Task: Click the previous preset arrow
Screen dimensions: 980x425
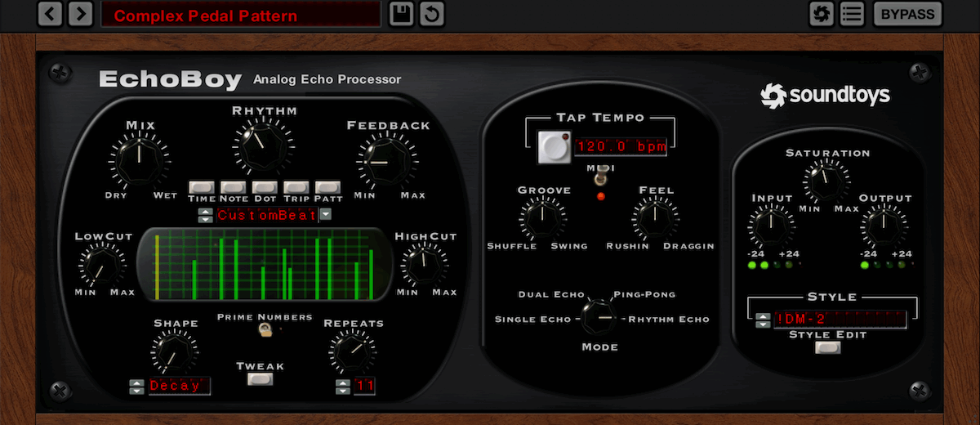Action: point(50,14)
